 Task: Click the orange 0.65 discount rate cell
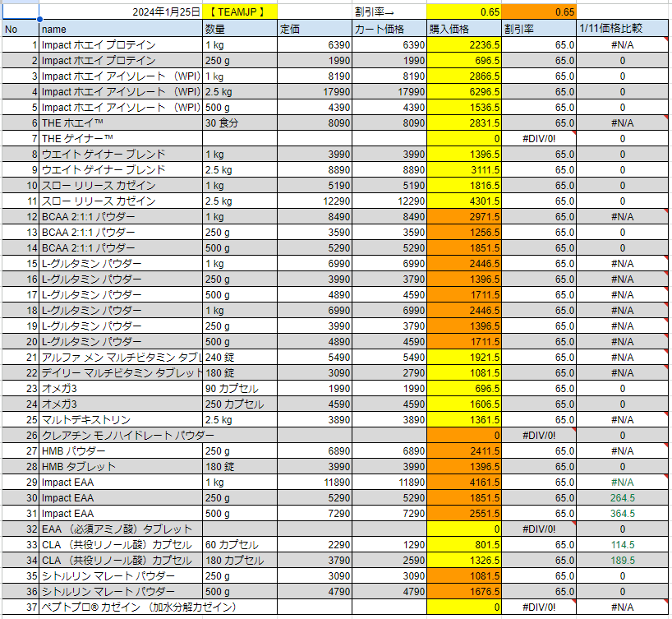coord(539,12)
